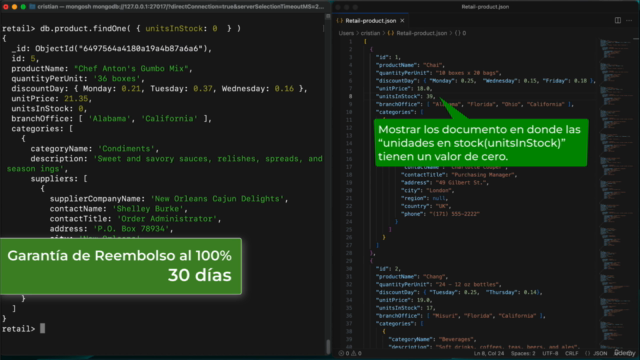The image size is (640, 360).
Task: Click "productName": "Chai" line in editor
Action: [410, 65]
